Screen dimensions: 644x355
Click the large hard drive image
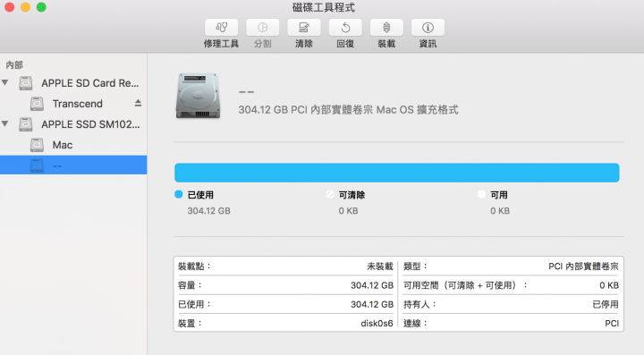point(198,96)
